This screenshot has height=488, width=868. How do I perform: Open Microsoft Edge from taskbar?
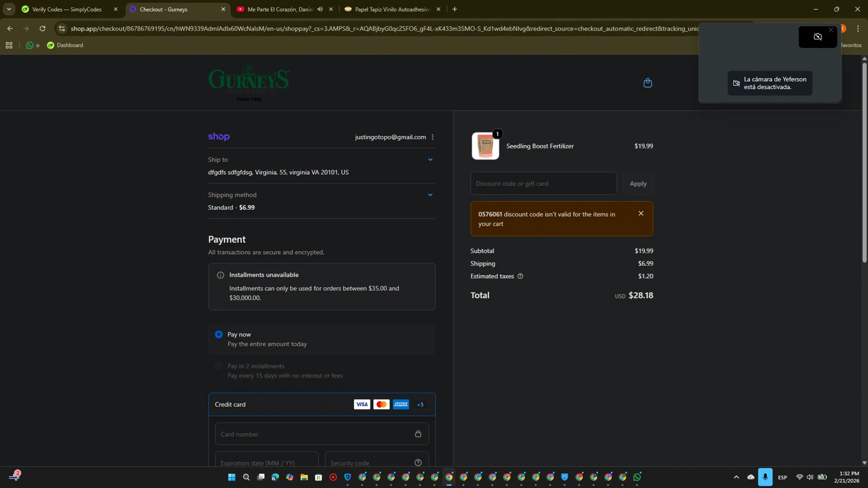275,477
